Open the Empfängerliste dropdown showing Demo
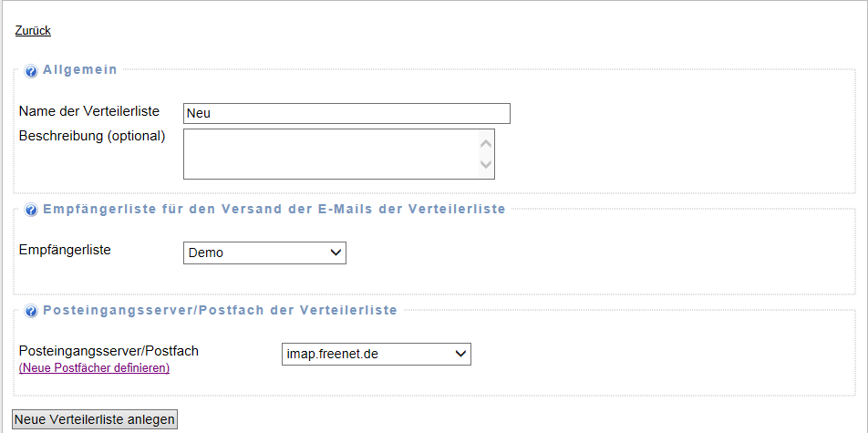Screen dimensions: 868x433 tap(264, 253)
